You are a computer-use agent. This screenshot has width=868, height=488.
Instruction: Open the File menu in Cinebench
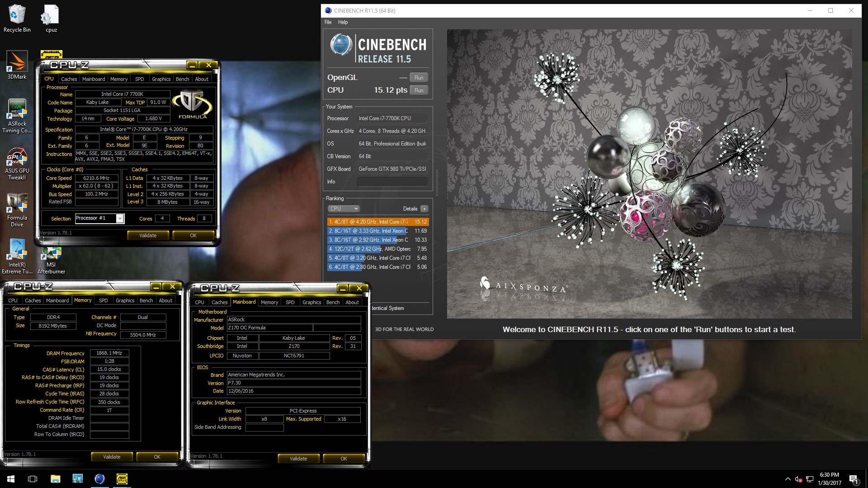click(x=328, y=22)
